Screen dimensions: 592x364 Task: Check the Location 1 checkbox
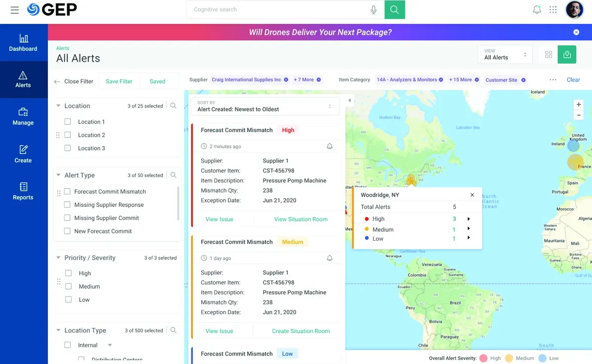tap(68, 122)
